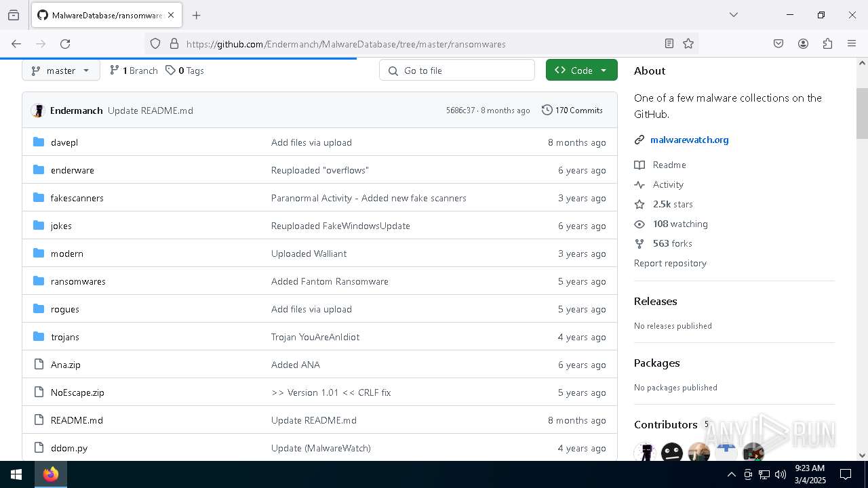Open a new browser tab
Viewport: 868px width, 488px height.
(x=197, y=15)
